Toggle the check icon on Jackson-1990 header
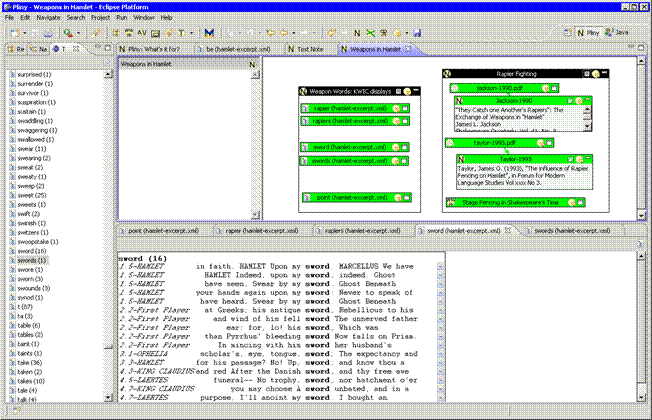The height and width of the screenshot is (420, 652). 570,101
